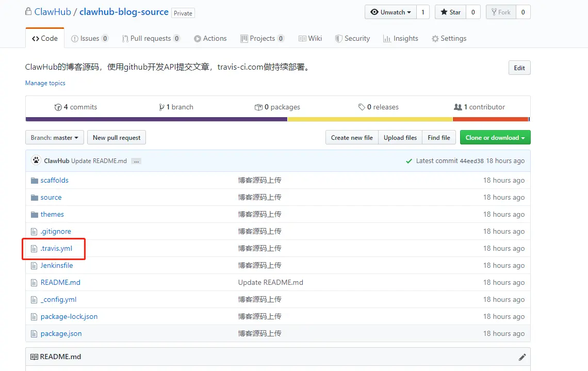Click file icon beside Jenkinsfile
The image size is (588, 371).
34,266
